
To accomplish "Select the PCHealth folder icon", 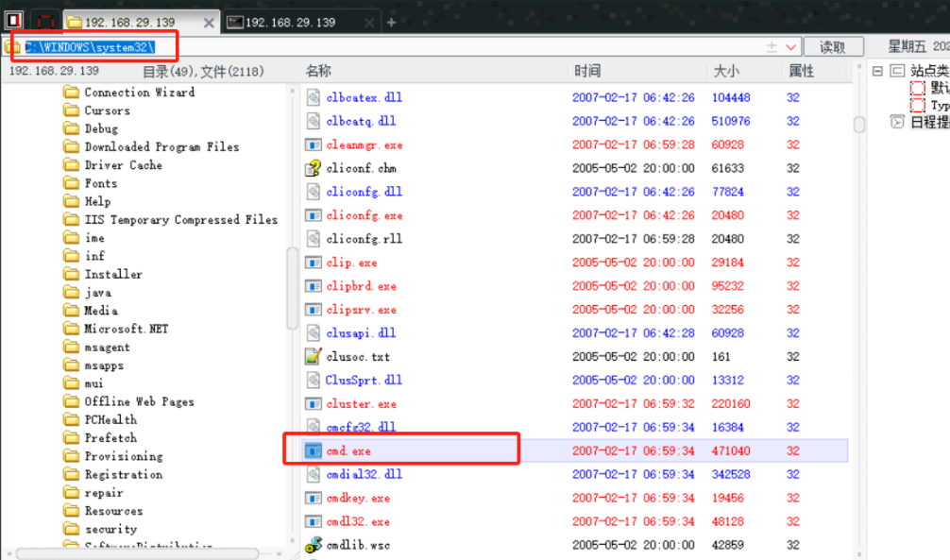I will point(72,420).
